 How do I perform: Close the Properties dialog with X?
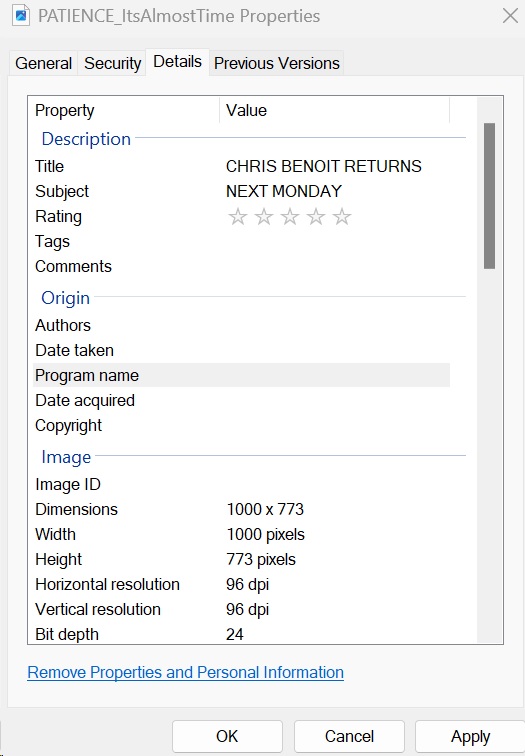click(510, 15)
